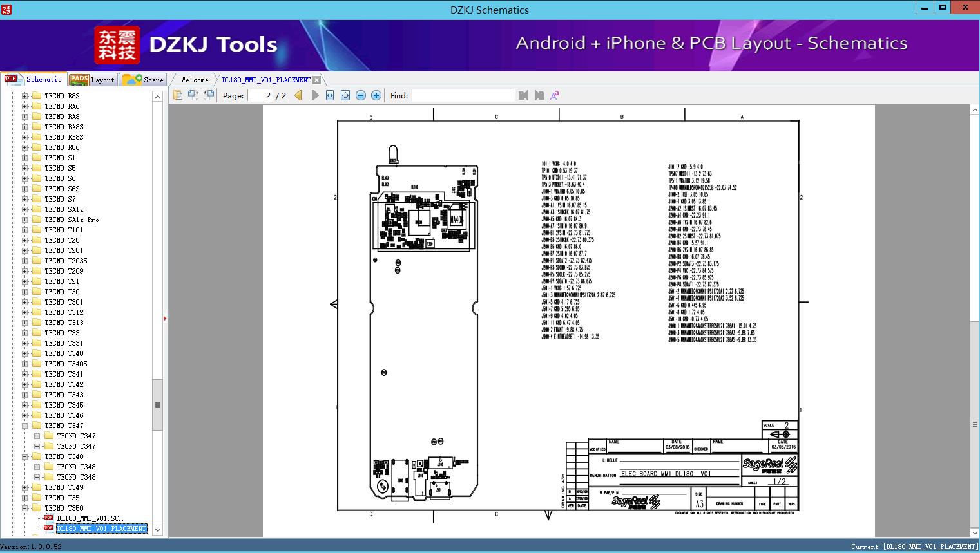Click the fit-page icon

345,95
